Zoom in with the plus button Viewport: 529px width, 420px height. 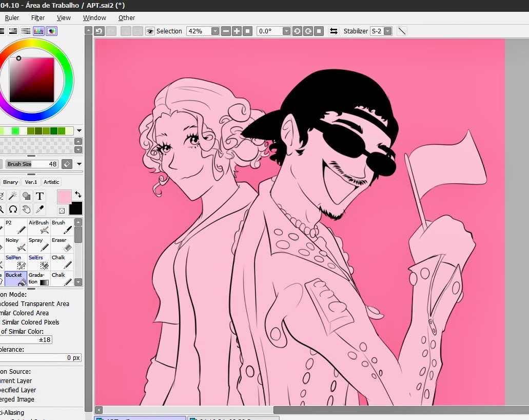(237, 31)
